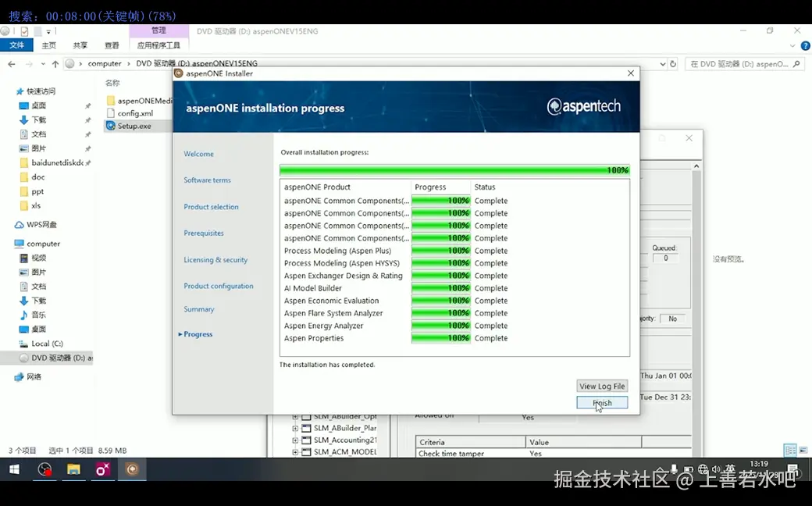
Task: Expand SLM_ACM_MODEL tree node
Action: pos(295,452)
